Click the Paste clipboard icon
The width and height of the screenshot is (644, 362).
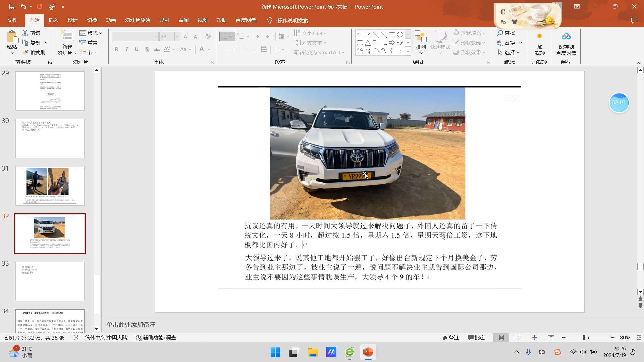12,36
